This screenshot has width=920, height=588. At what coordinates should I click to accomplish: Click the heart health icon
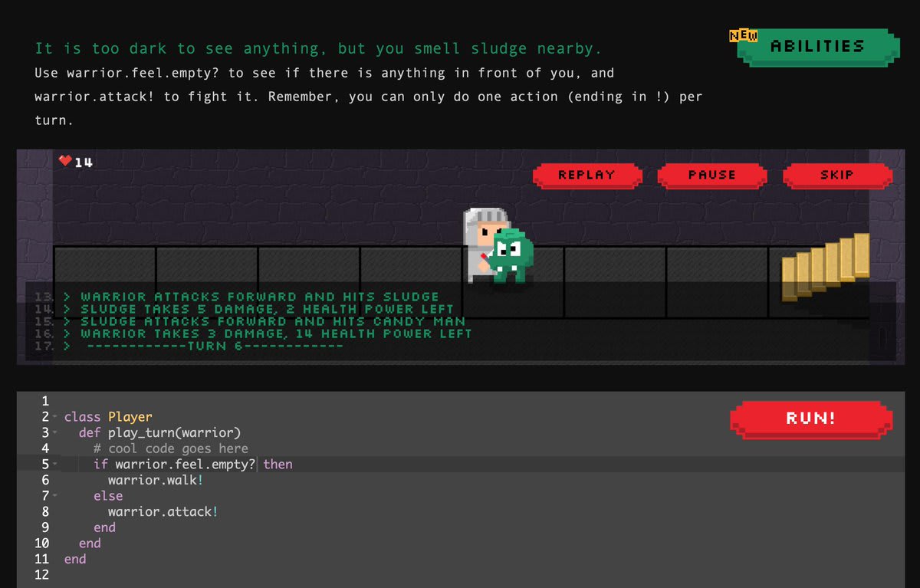[65, 161]
